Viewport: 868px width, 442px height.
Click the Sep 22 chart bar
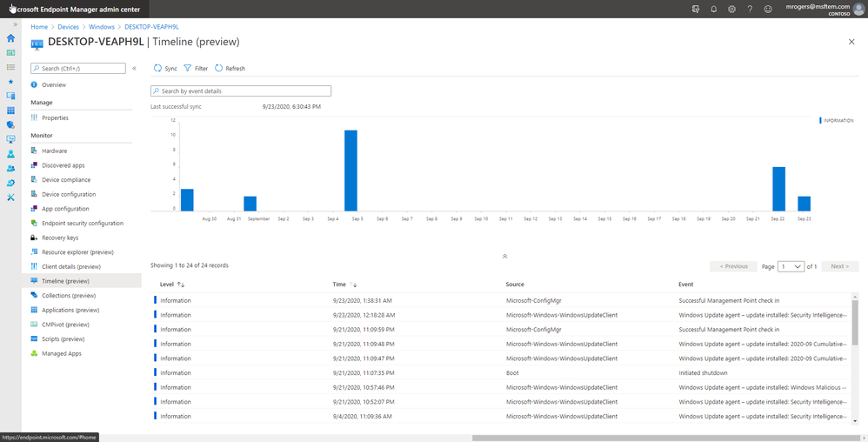click(x=779, y=189)
